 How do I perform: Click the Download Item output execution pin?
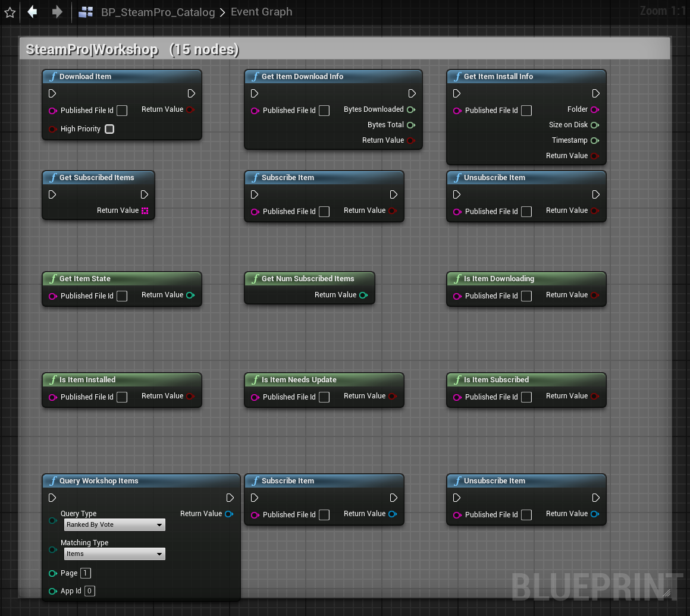pyautogui.click(x=191, y=93)
